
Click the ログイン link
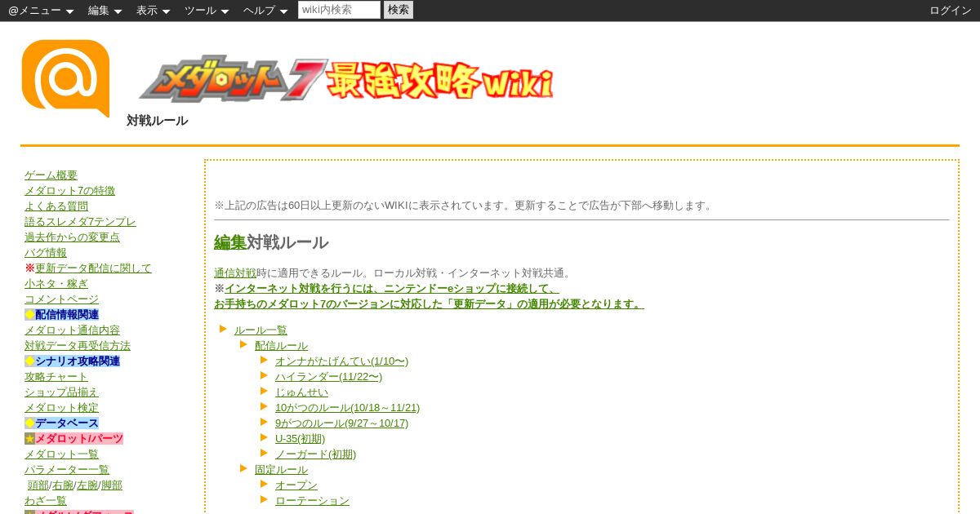pos(951,11)
